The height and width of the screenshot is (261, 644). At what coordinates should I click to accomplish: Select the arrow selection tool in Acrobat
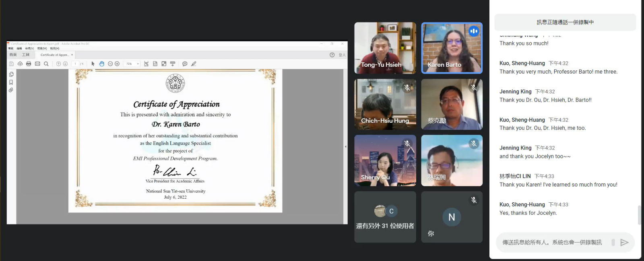coord(93,64)
